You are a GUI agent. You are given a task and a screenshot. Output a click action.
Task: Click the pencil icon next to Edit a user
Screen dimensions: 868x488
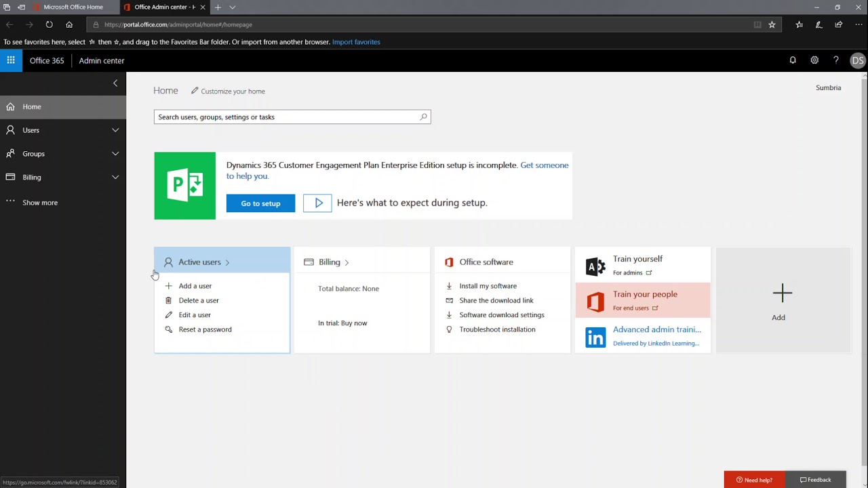click(x=169, y=314)
